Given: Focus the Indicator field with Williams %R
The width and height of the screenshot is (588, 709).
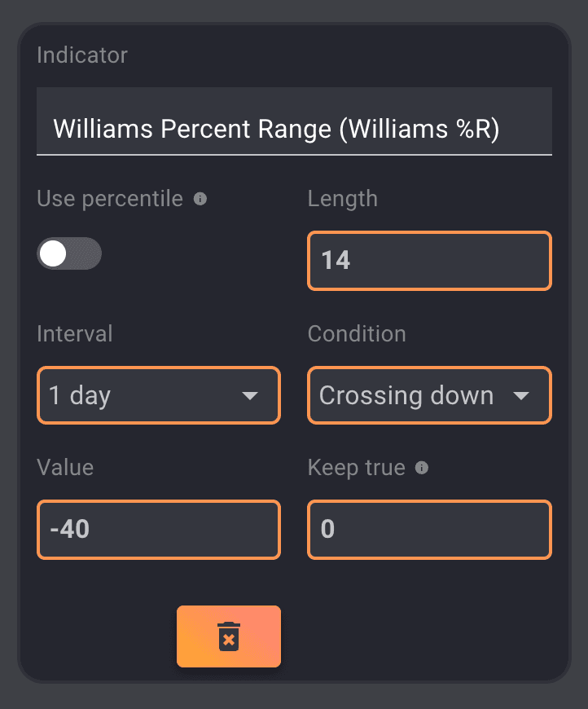Looking at the screenshot, I should pyautogui.click(x=294, y=129).
